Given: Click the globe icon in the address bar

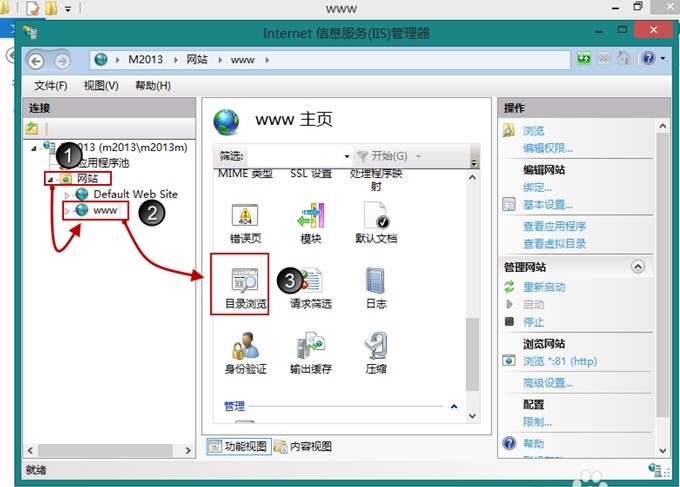Looking at the screenshot, I should (x=101, y=59).
